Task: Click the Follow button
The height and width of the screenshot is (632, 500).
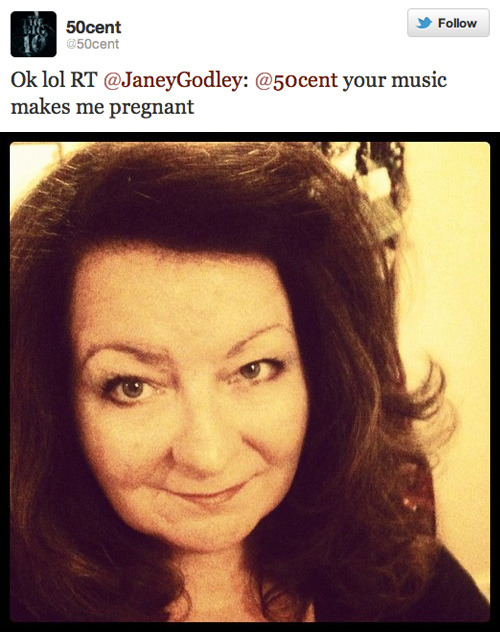Action: pyautogui.click(x=448, y=23)
